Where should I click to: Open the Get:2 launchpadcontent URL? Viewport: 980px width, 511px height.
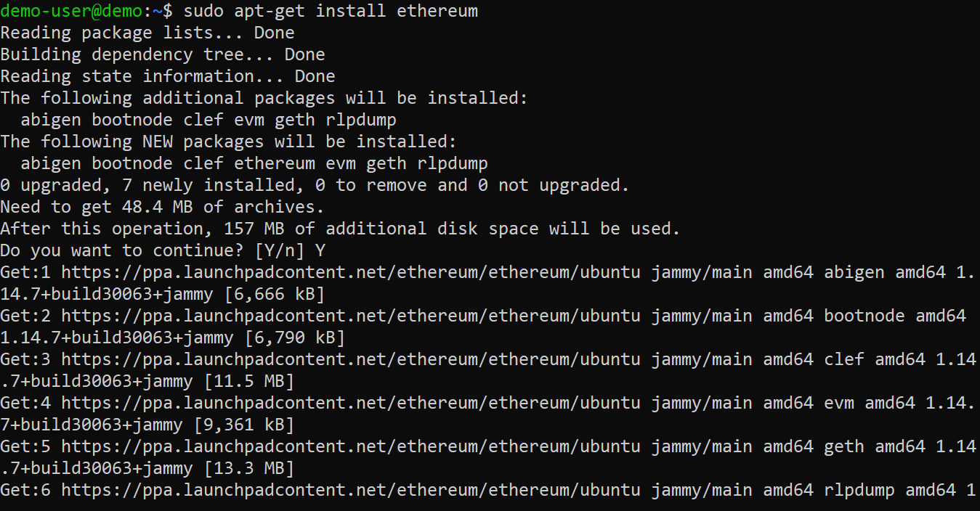(x=350, y=316)
